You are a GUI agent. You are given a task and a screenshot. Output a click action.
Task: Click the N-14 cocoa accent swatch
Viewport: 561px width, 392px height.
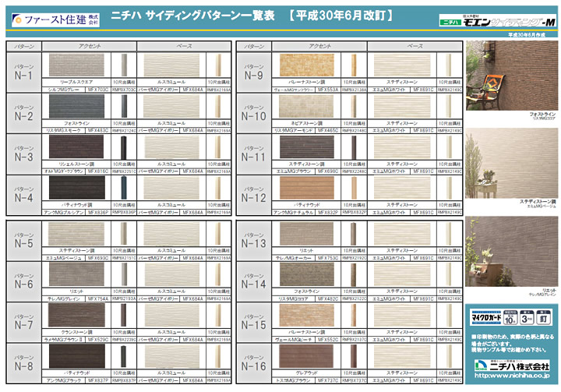[307, 274]
